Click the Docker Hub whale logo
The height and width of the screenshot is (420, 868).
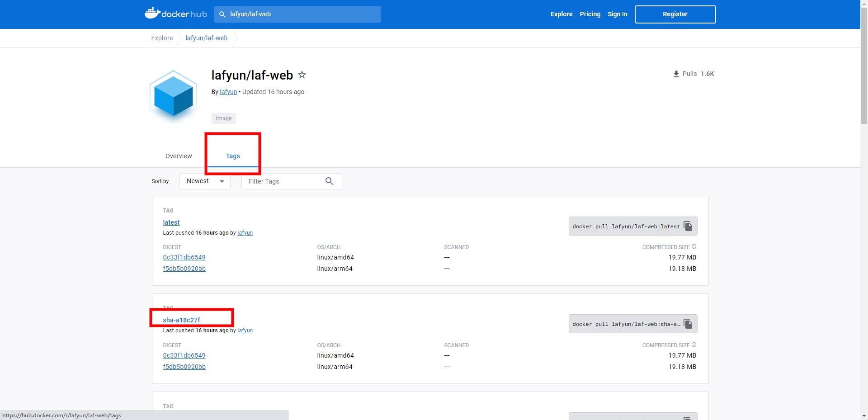[175, 14]
